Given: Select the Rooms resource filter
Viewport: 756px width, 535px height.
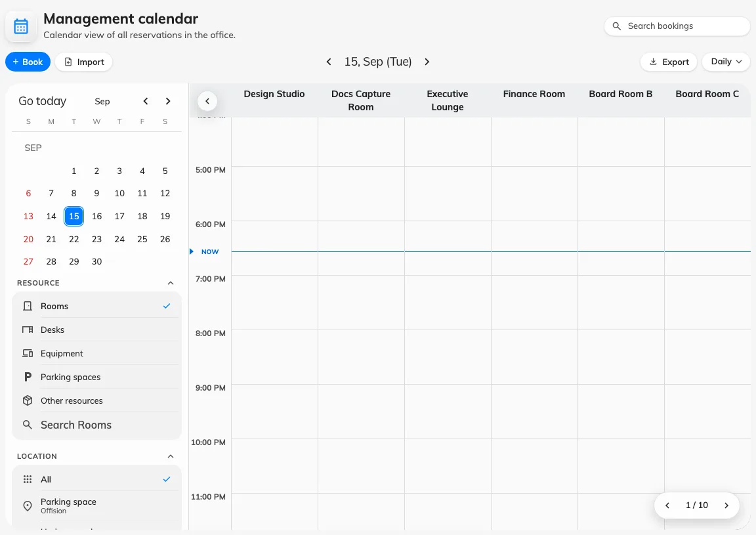Looking at the screenshot, I should 96,306.
